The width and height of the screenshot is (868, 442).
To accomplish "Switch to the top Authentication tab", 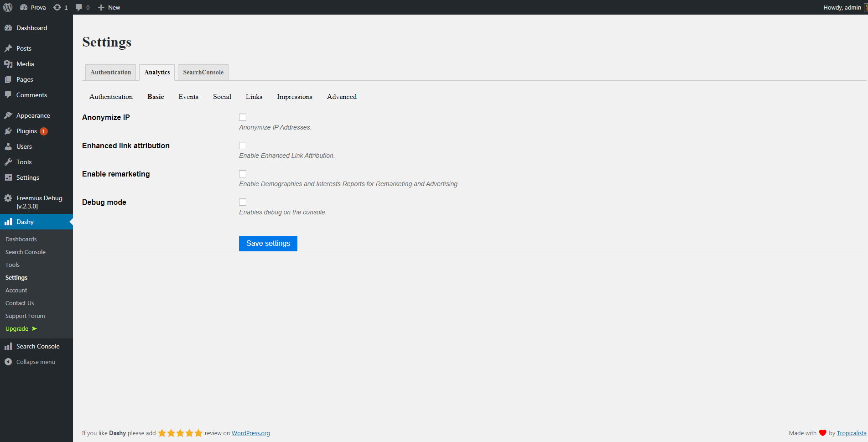I will pyautogui.click(x=110, y=73).
